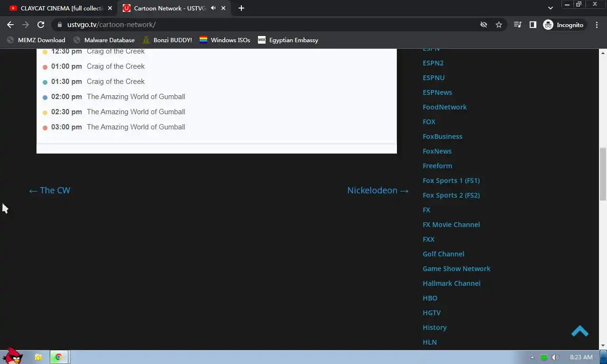Open the HLN channel link
Viewport: 607px width, 364px height.
pos(430,342)
